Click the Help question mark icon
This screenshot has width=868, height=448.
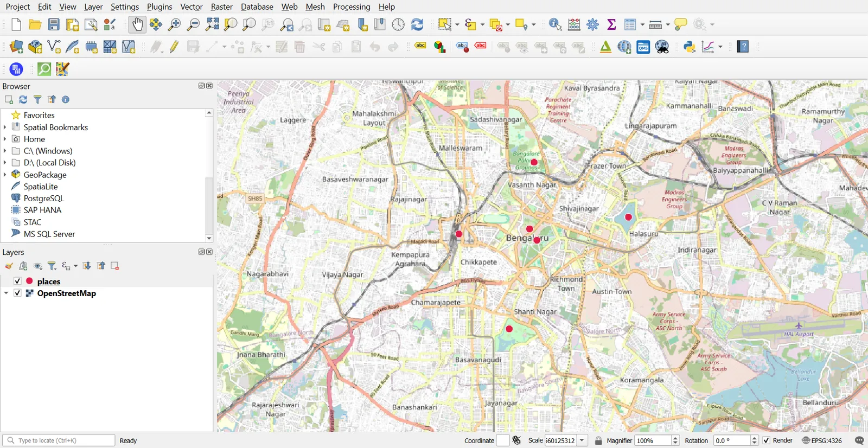pos(743,47)
